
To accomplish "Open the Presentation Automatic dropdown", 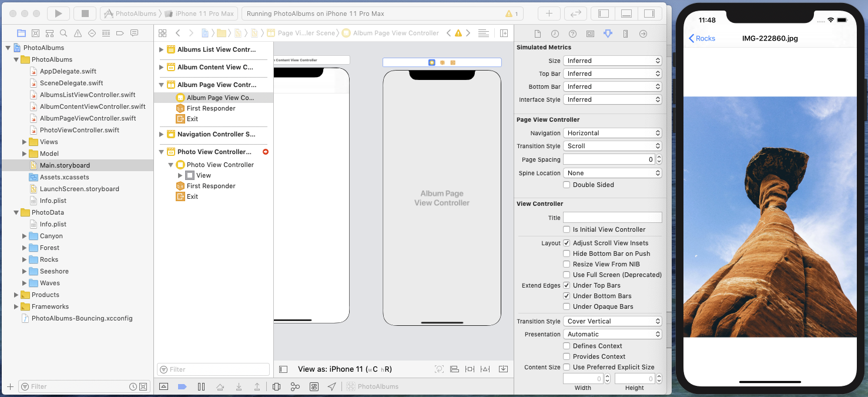I will tap(612, 334).
